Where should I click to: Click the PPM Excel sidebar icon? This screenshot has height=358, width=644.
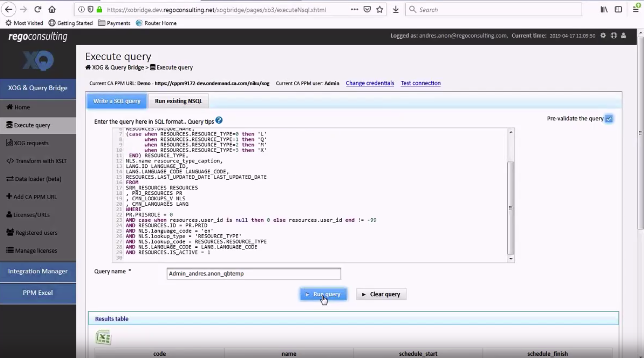click(x=37, y=292)
